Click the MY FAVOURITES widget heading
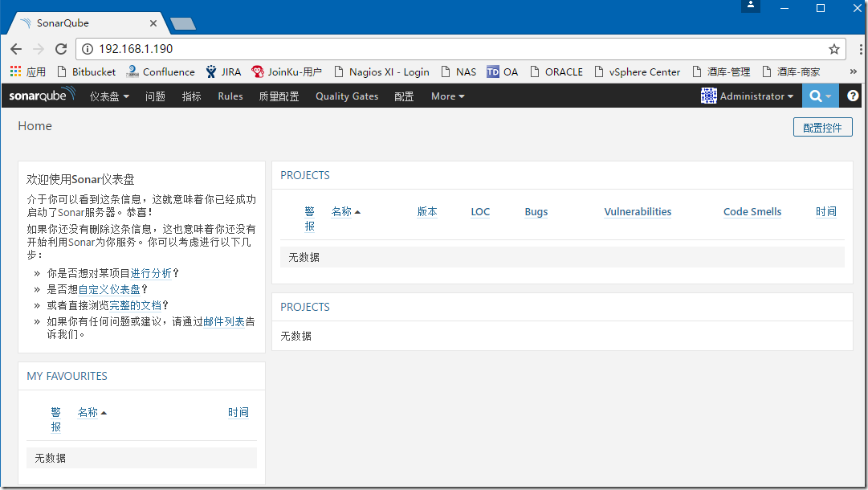The height and width of the screenshot is (490, 868). click(67, 377)
